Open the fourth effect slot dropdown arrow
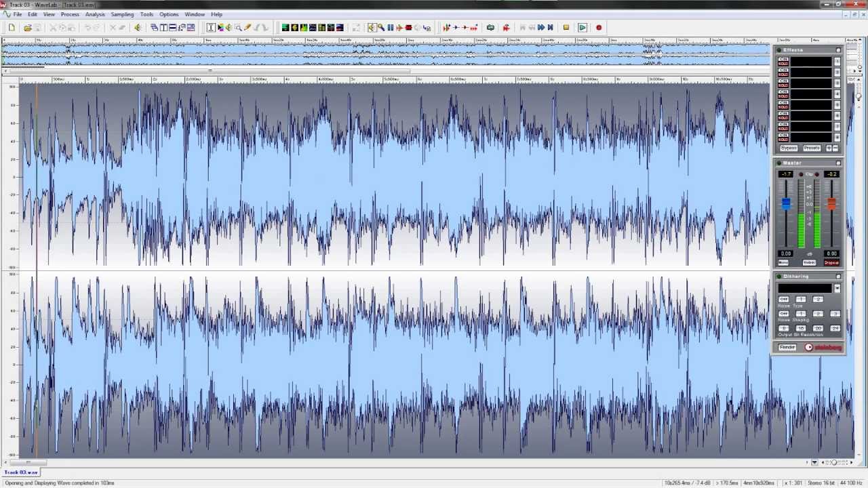The image size is (868, 488). point(837,94)
